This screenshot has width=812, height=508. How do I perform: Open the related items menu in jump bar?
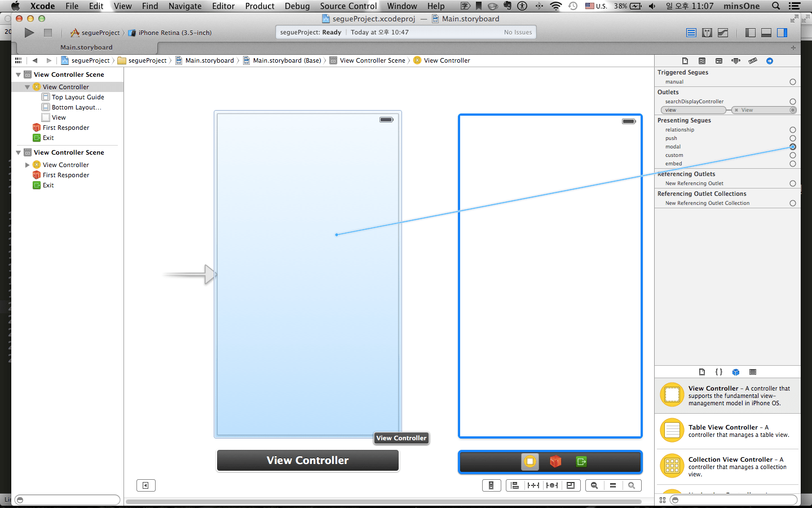[x=18, y=60]
